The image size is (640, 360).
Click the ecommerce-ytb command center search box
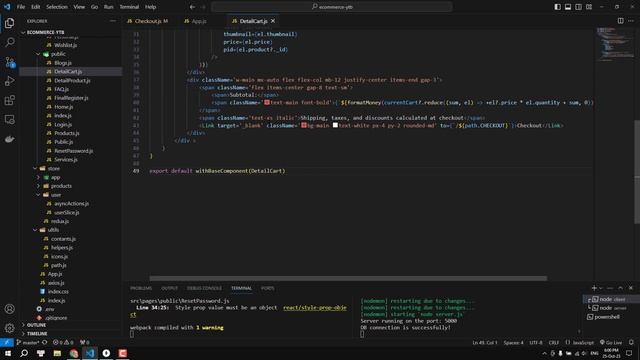click(332, 7)
